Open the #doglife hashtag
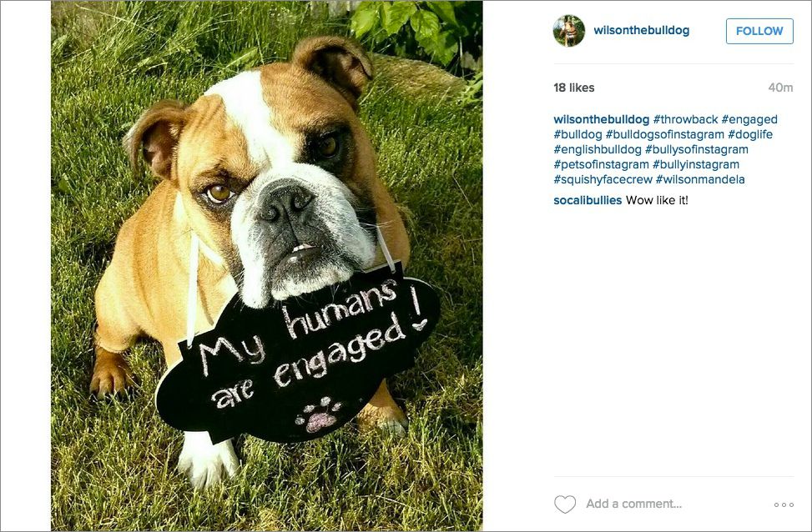The width and height of the screenshot is (812, 532). coord(750,134)
